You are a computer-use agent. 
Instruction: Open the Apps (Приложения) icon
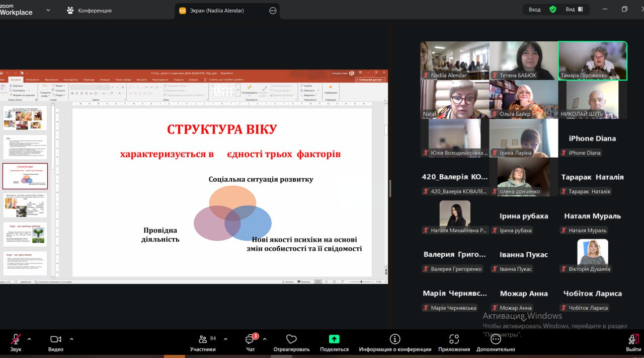(454, 340)
